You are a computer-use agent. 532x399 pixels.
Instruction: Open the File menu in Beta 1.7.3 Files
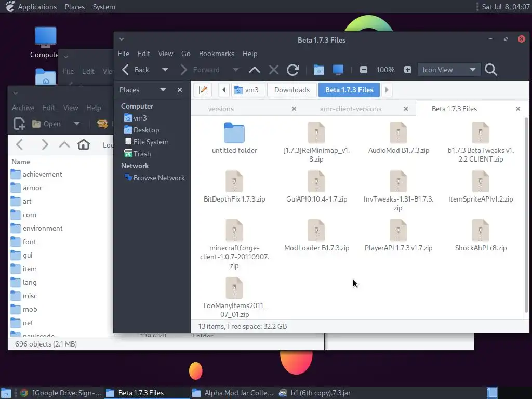(x=124, y=54)
